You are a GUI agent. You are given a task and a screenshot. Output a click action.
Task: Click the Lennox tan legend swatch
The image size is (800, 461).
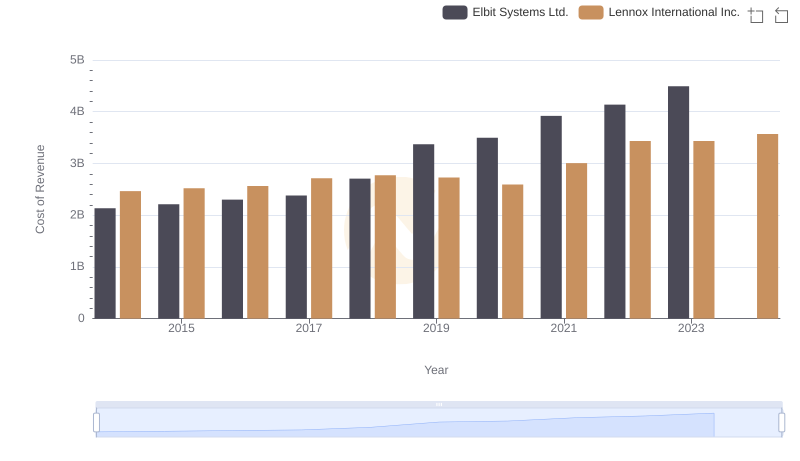(591, 12)
